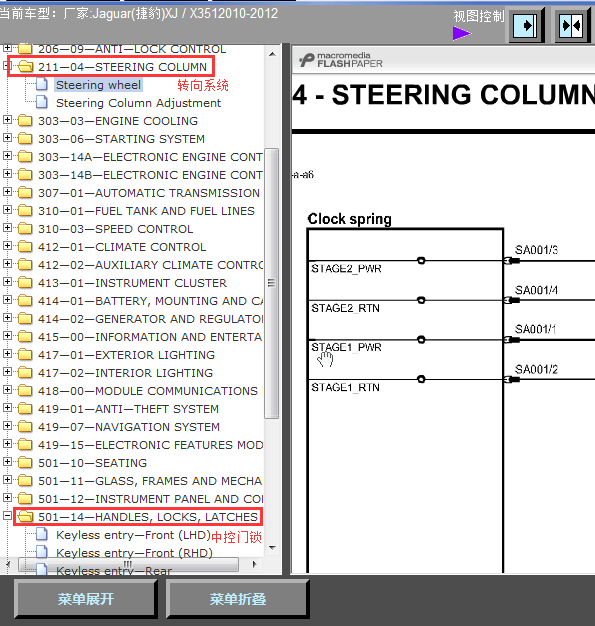Expand the 310—03—SPEED CONTROL node

7,228
